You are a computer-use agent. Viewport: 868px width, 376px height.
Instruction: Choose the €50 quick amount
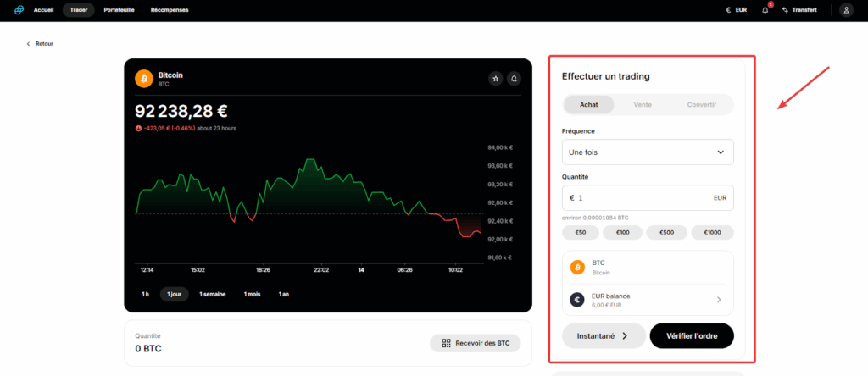pyautogui.click(x=580, y=233)
